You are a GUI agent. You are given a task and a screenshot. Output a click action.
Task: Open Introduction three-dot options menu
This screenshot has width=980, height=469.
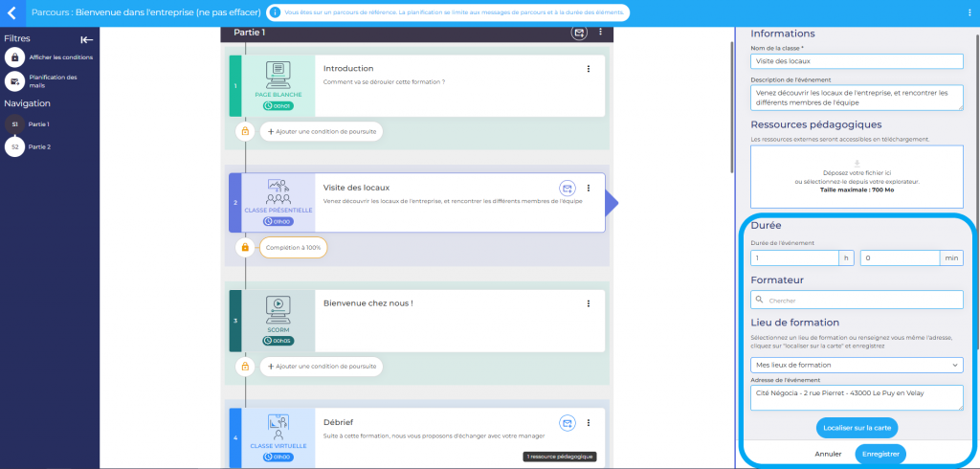(x=588, y=68)
